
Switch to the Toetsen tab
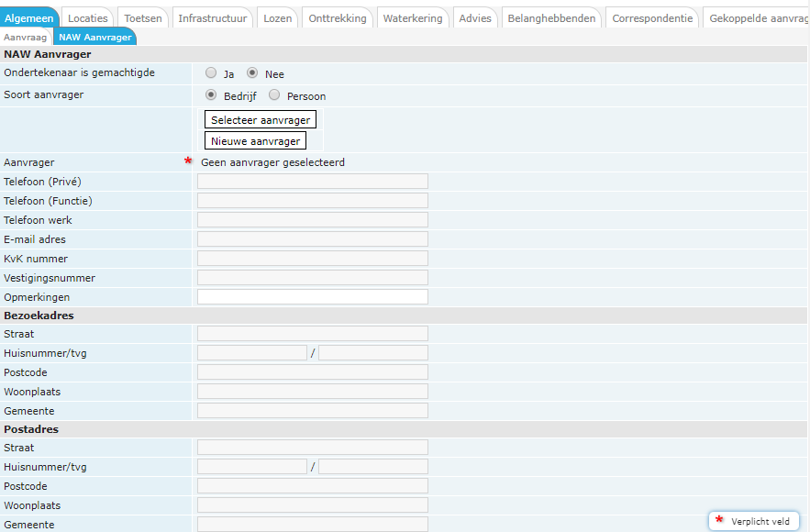coord(142,18)
